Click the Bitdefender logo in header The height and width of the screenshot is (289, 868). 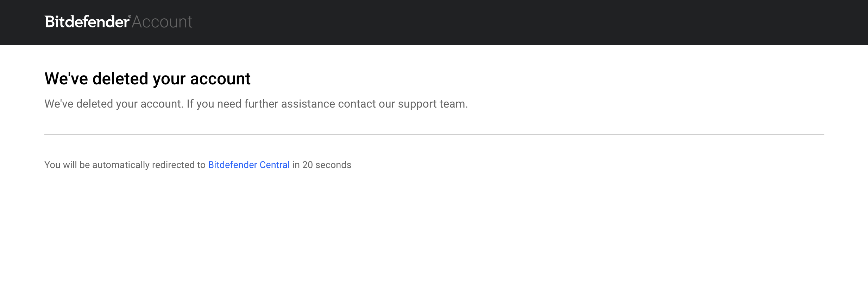coord(87,22)
